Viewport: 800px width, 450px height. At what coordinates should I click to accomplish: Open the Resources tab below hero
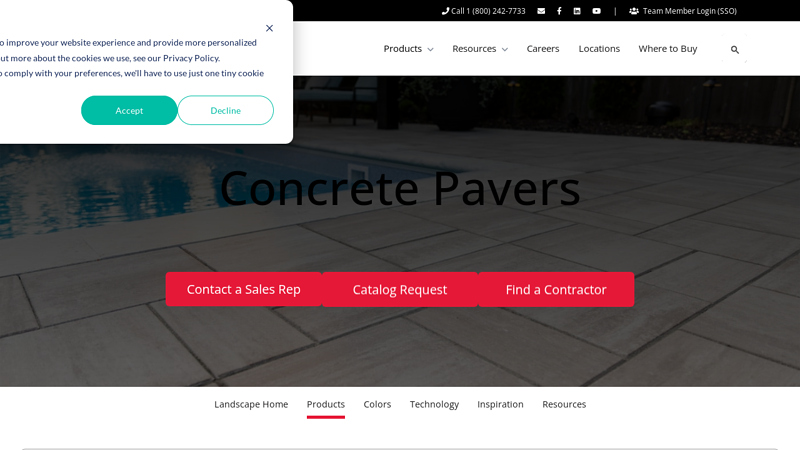coord(564,404)
